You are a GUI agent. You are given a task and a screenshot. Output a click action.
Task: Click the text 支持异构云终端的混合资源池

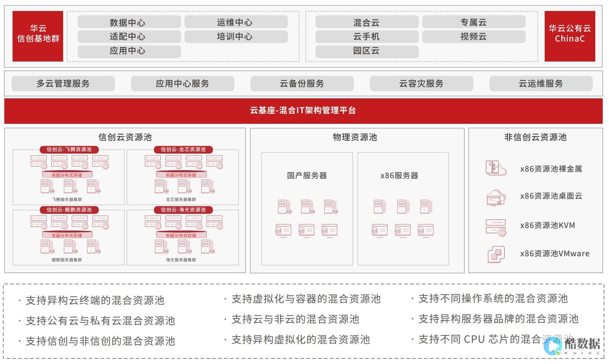click(95, 301)
